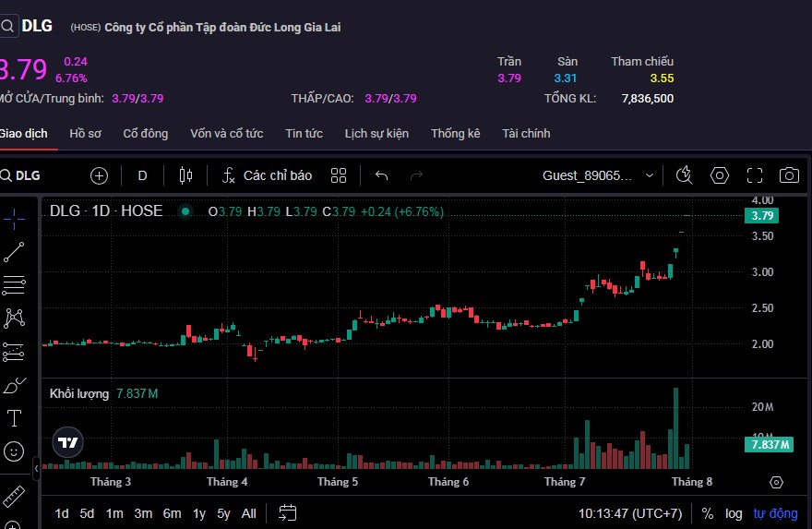Open the 'Tin tức' tab

(304, 134)
